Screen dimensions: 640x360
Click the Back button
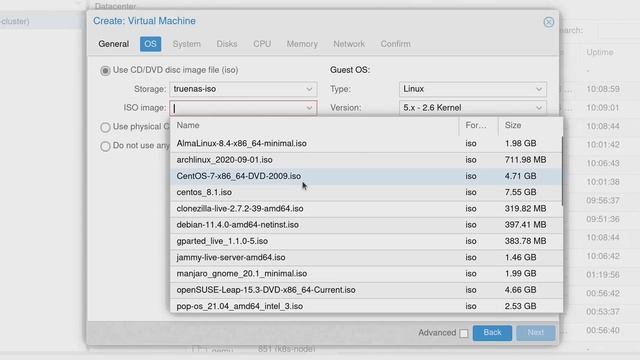pyautogui.click(x=492, y=333)
